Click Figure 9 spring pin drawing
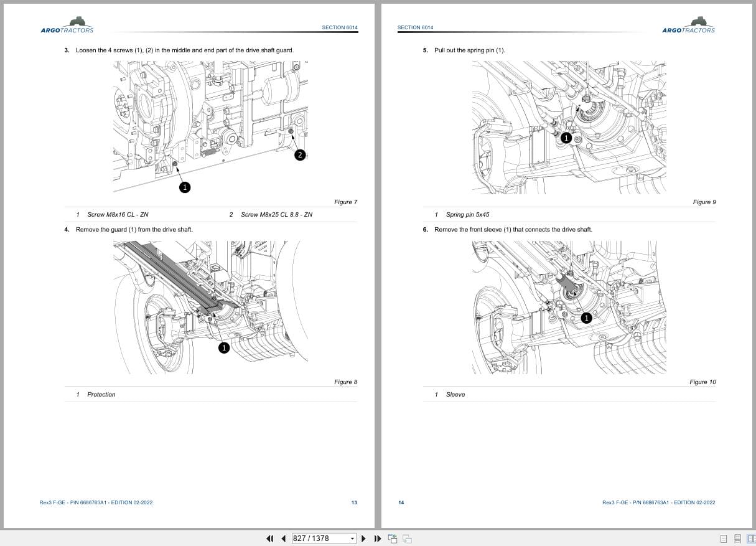The image size is (756, 546). tap(569, 127)
